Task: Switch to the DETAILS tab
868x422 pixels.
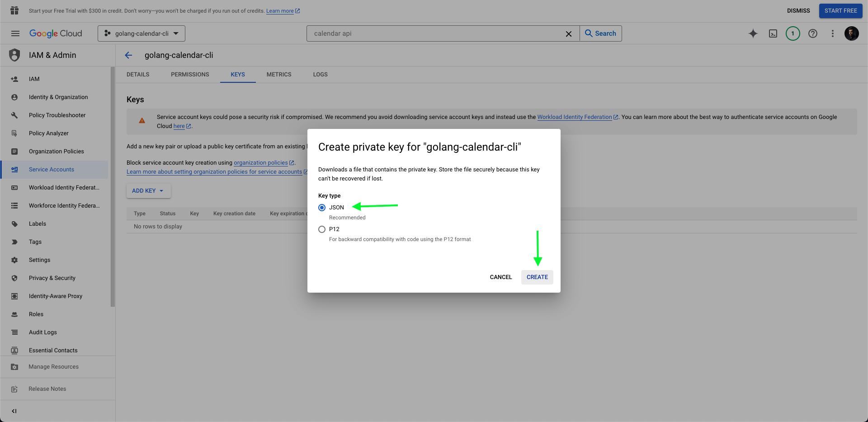Action: tap(138, 75)
